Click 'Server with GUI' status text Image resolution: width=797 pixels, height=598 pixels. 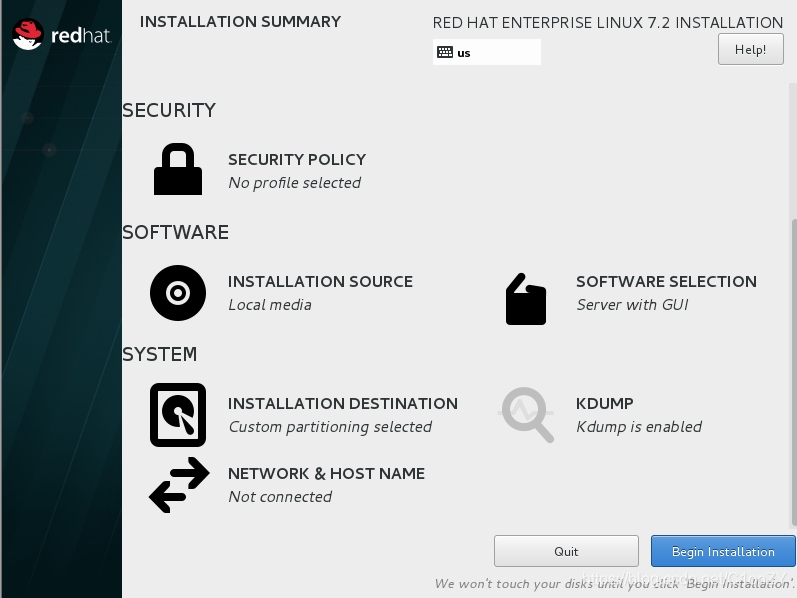[632, 305]
